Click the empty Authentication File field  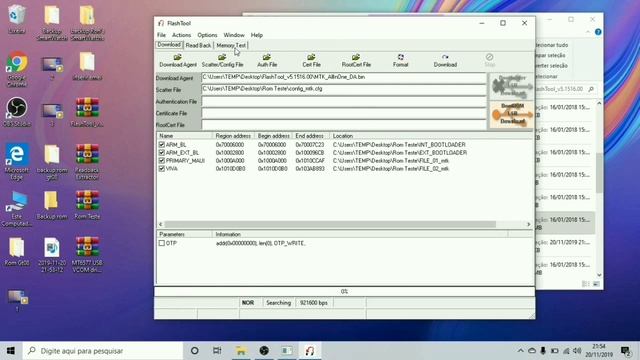tap(344, 101)
